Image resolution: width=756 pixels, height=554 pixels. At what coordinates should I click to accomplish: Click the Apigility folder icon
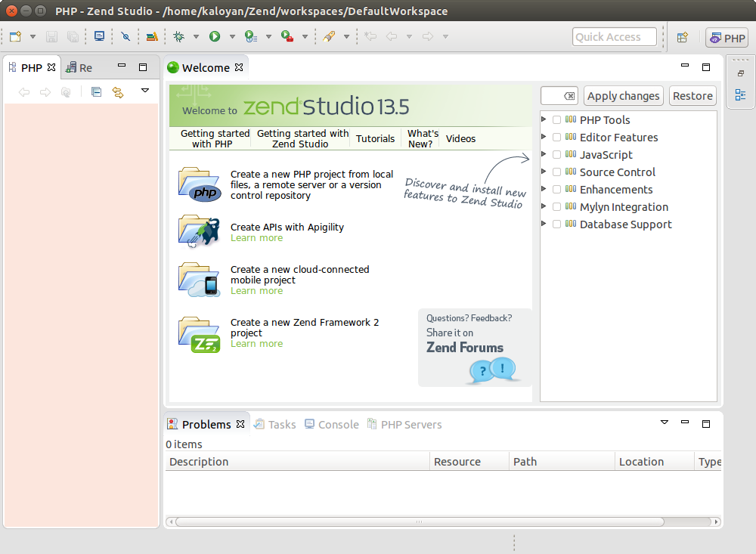(199, 232)
